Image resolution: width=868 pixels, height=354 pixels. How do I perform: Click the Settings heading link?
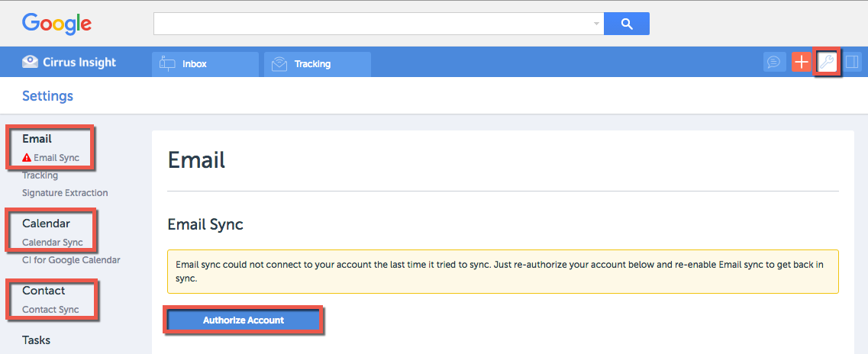coord(47,96)
